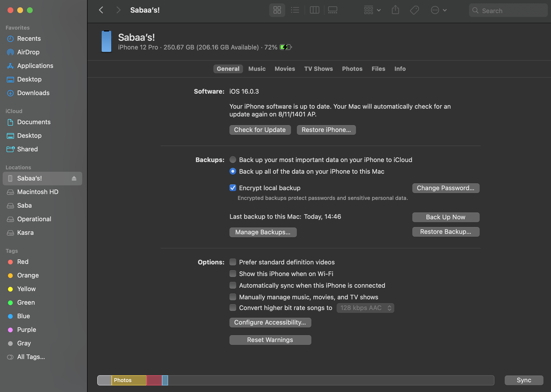The image size is (551, 392).
Task: Click the Back Up Now button
Action: pos(446,217)
